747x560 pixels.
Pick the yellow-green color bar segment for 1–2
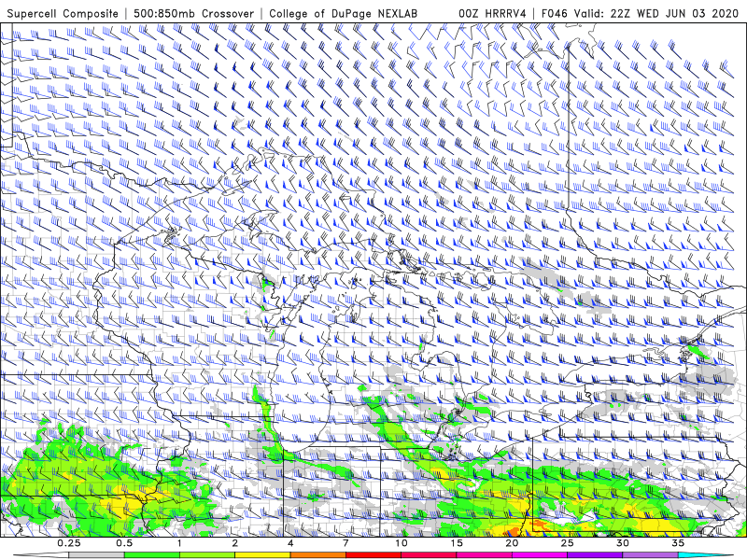tap(207, 555)
